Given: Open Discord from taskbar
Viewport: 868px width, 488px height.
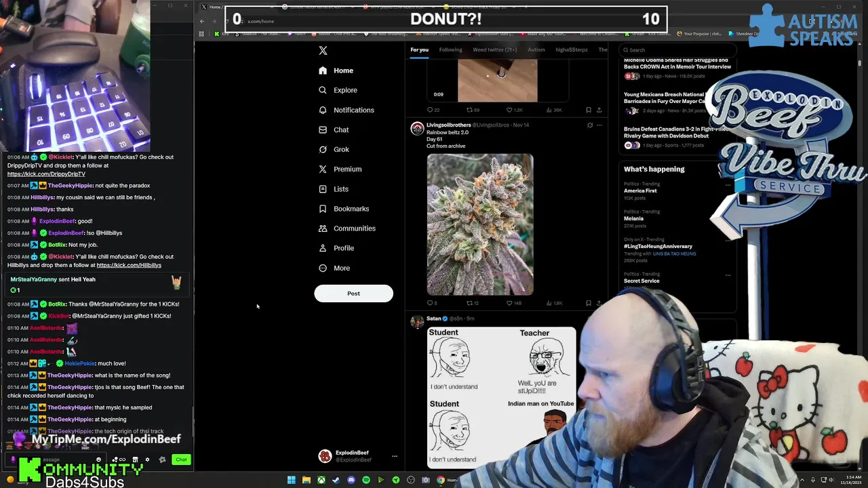Looking at the screenshot, I should click(x=351, y=480).
